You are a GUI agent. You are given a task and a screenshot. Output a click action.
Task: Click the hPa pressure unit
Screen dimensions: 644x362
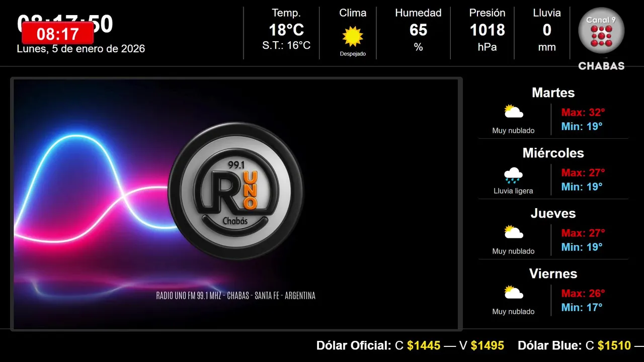tap(487, 47)
